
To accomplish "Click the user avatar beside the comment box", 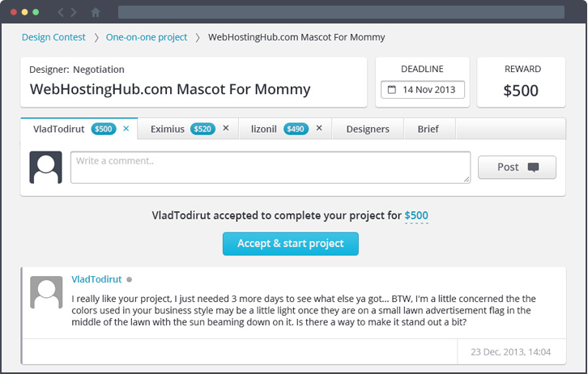I will click(x=45, y=167).
